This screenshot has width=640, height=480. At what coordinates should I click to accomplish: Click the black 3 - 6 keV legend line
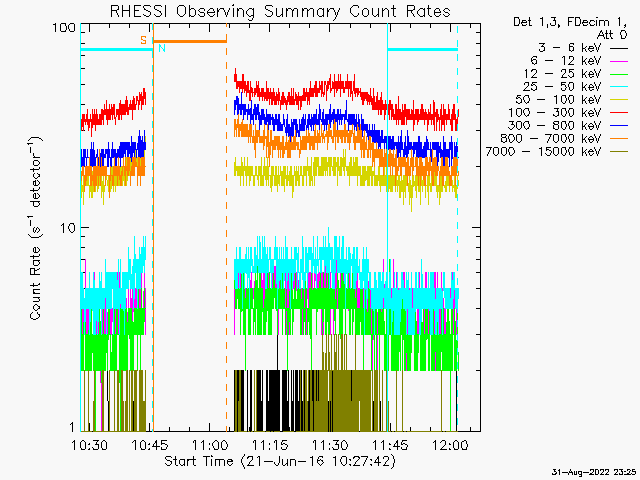click(619, 49)
